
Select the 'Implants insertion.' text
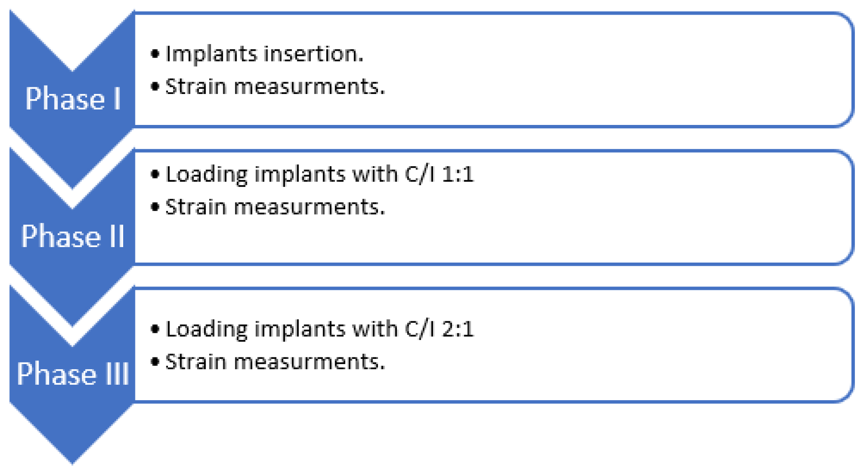point(264,54)
